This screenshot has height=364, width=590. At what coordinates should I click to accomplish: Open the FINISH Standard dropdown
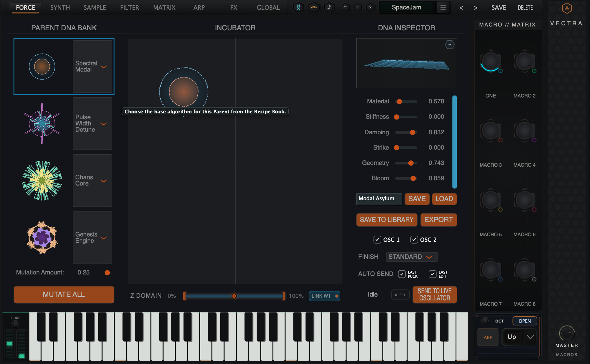tap(412, 257)
